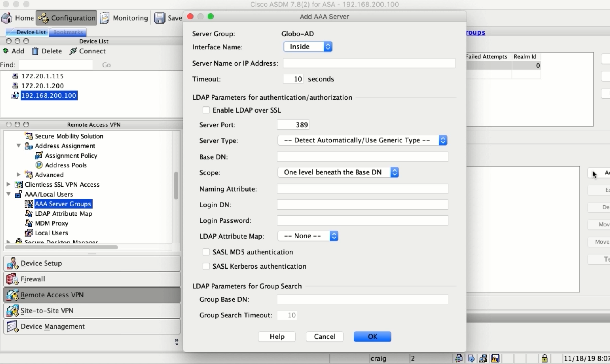Click the Login Password field
The image size is (610, 364).
(x=363, y=221)
